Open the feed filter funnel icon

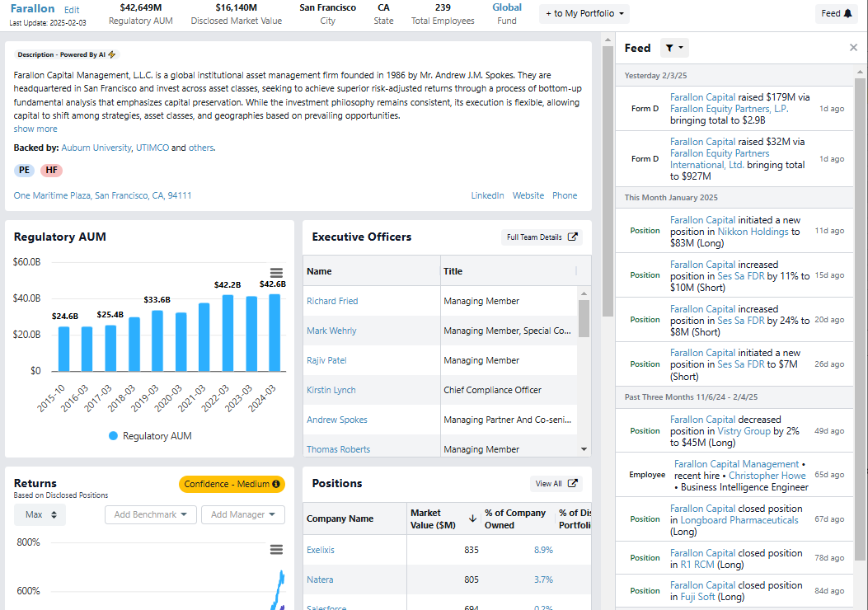click(674, 48)
